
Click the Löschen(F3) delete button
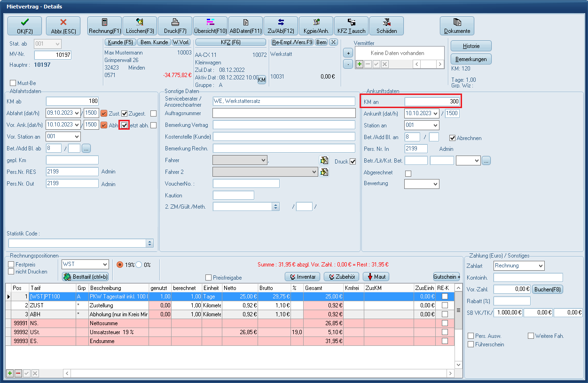[140, 26]
